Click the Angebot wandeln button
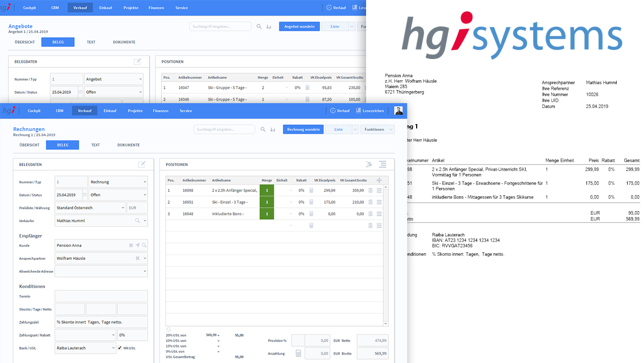The image size is (644, 363). pyautogui.click(x=299, y=26)
